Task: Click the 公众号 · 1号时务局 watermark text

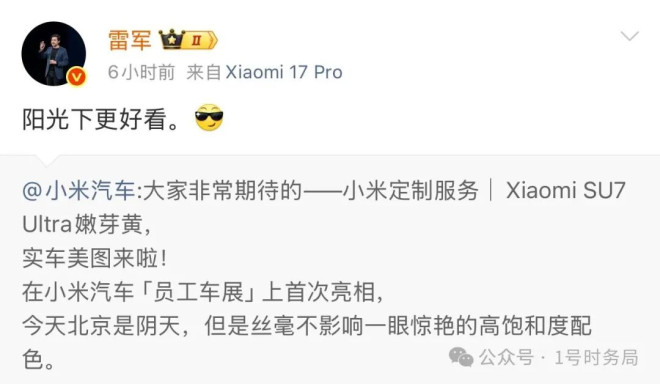Action: click(x=559, y=357)
